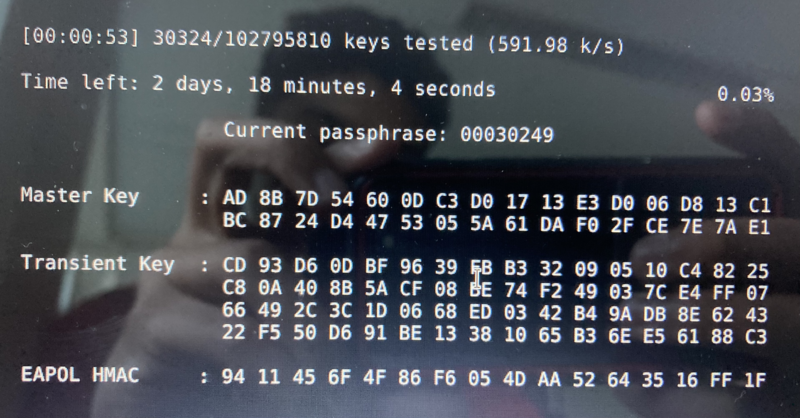Click the Transient Key label

pos(97,264)
